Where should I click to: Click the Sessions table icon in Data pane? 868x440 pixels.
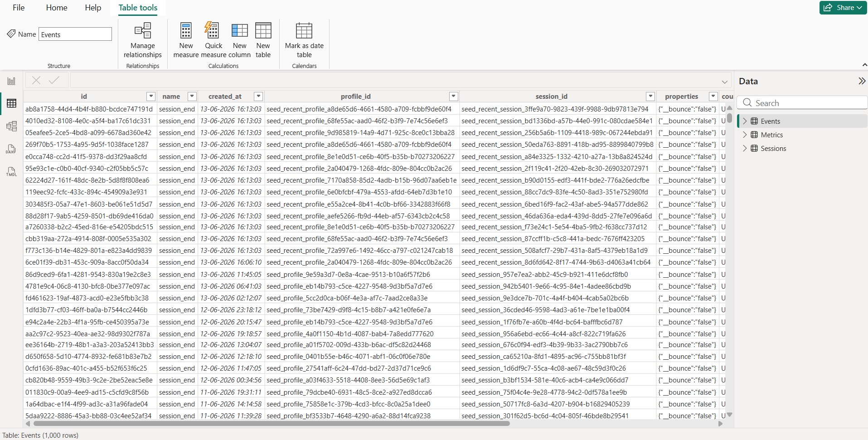point(754,148)
